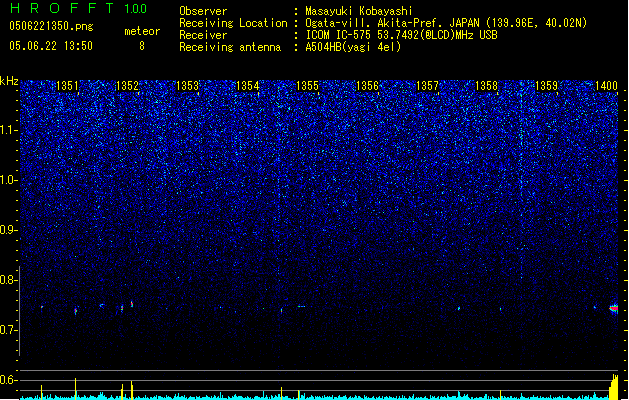This screenshot has height=400, width=629.
Task: Click the 1353 time marker
Action: tap(187, 86)
